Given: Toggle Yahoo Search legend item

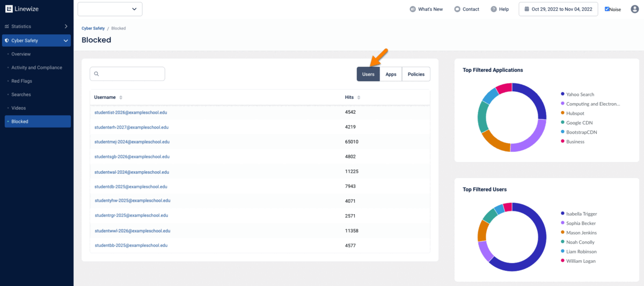Looking at the screenshot, I should [580, 94].
